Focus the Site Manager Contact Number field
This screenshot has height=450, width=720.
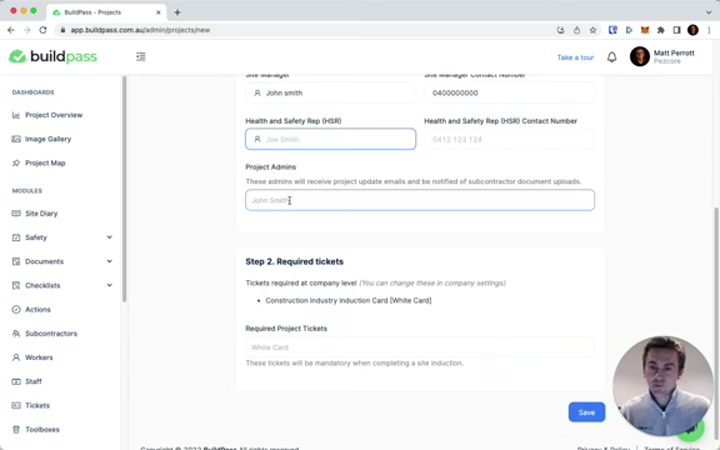(509, 93)
